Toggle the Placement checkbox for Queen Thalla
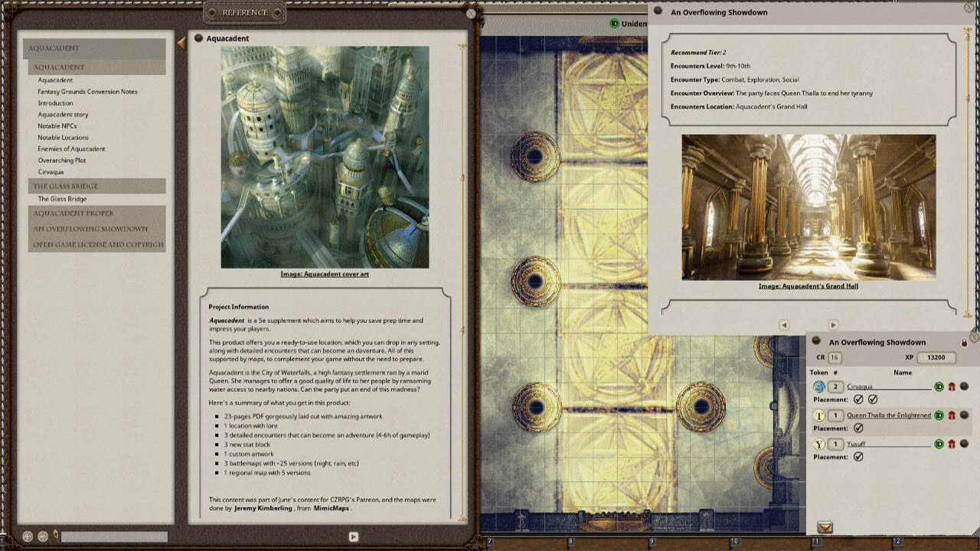 click(857, 427)
